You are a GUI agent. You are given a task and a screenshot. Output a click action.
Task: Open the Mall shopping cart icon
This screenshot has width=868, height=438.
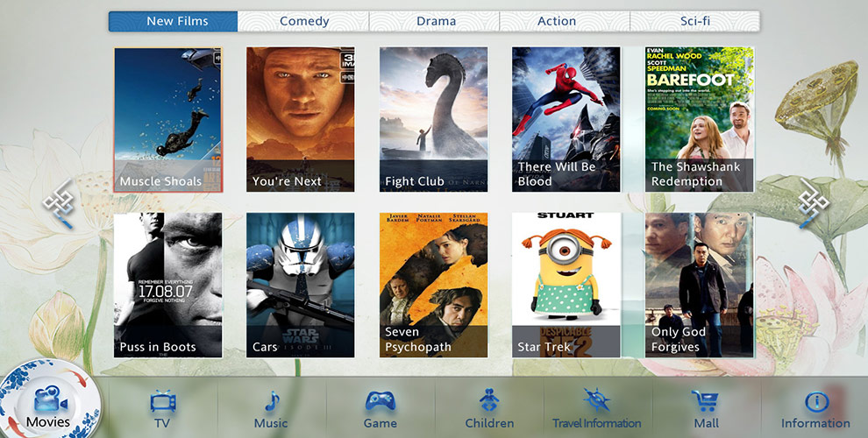(x=706, y=402)
